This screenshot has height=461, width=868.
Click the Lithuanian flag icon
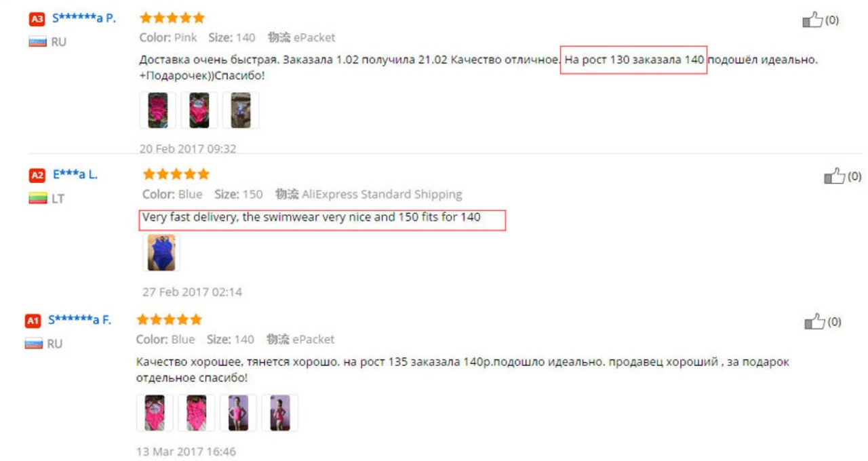pos(37,199)
